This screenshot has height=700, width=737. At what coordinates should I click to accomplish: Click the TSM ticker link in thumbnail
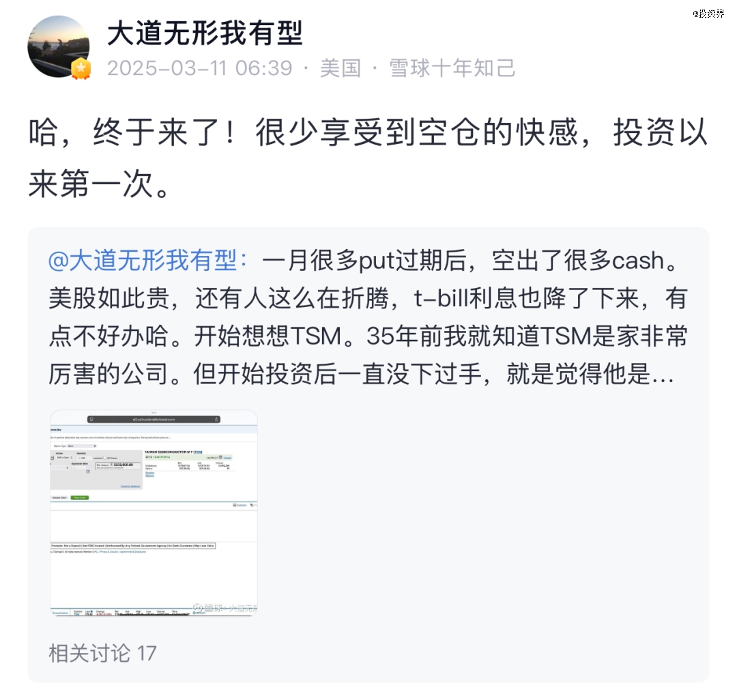tap(198, 452)
